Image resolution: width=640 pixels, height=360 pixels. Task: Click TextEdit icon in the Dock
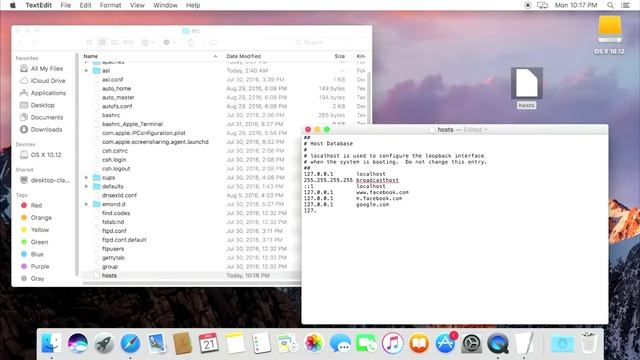coord(524,343)
